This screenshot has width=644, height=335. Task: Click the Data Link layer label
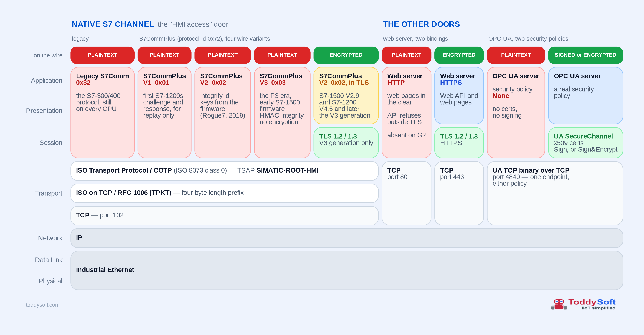(x=49, y=260)
